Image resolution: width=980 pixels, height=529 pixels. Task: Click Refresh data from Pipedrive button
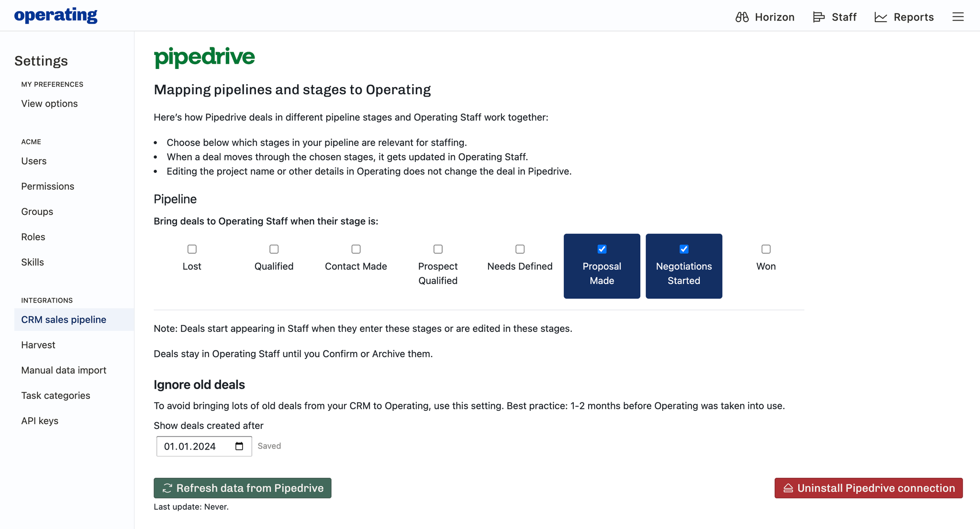(x=242, y=488)
